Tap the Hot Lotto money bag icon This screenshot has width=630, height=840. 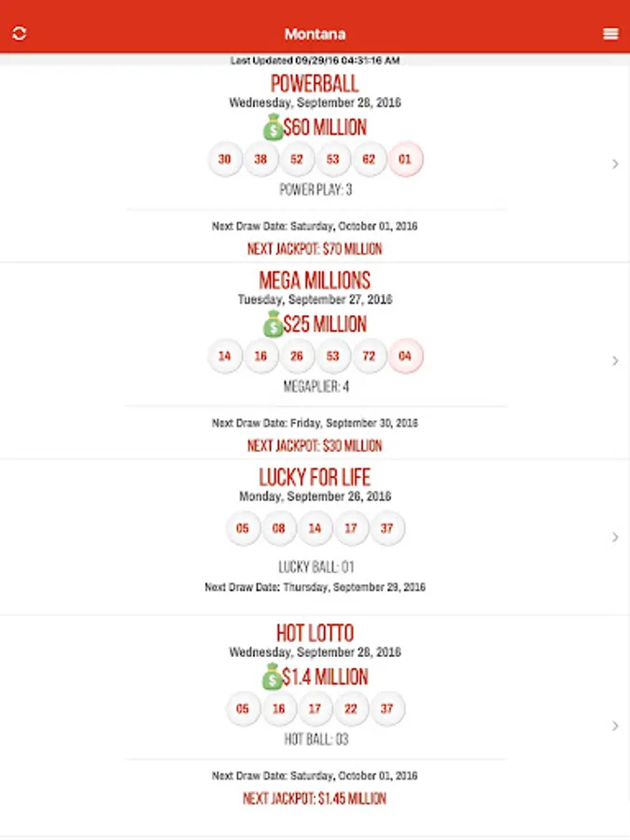272,677
